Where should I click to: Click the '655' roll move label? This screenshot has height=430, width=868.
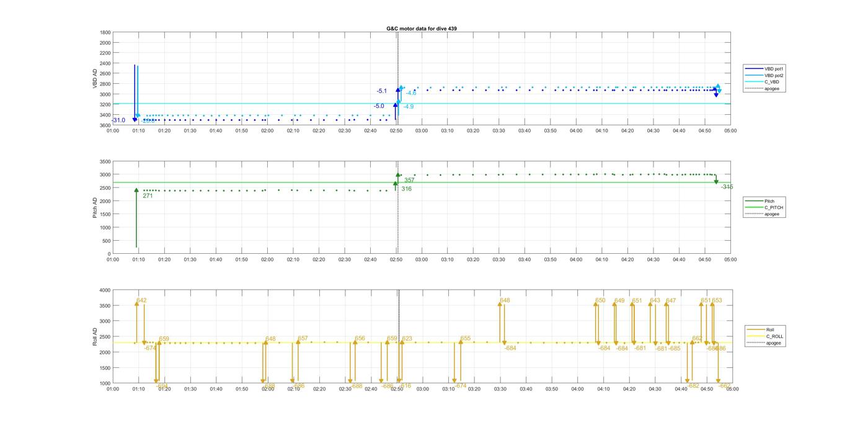point(466,339)
